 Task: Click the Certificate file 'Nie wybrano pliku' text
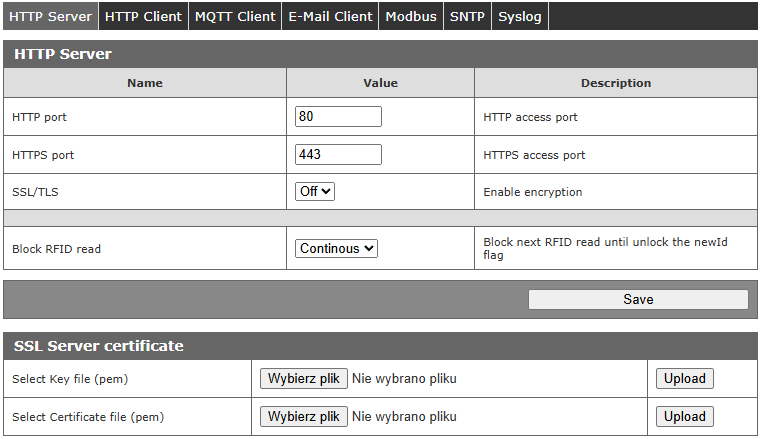[404, 417]
